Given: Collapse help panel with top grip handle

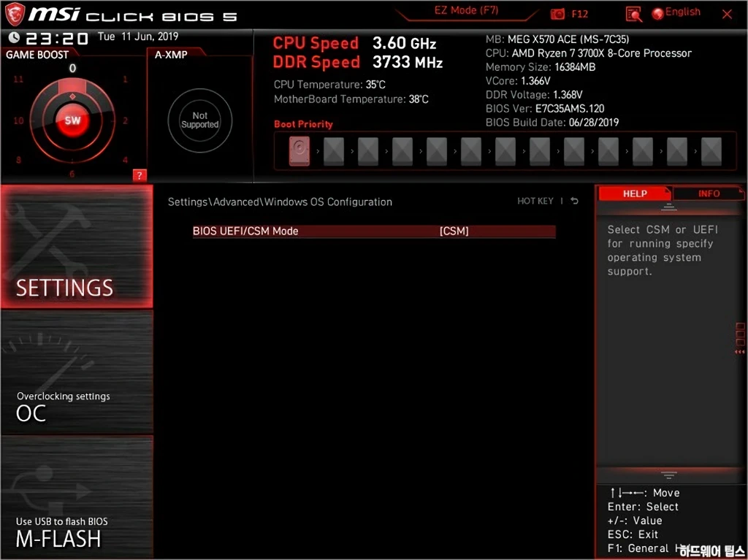Looking at the screenshot, I should coord(668,207).
